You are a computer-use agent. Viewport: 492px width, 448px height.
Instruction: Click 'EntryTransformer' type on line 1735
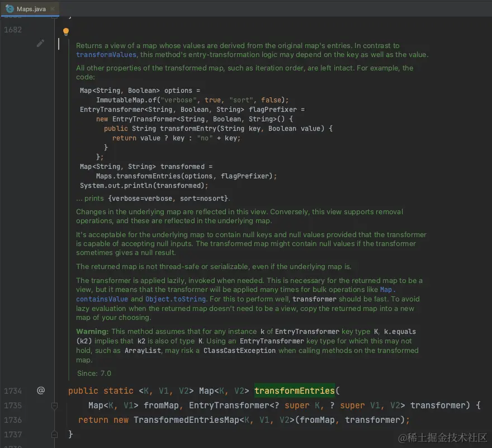(x=229, y=405)
